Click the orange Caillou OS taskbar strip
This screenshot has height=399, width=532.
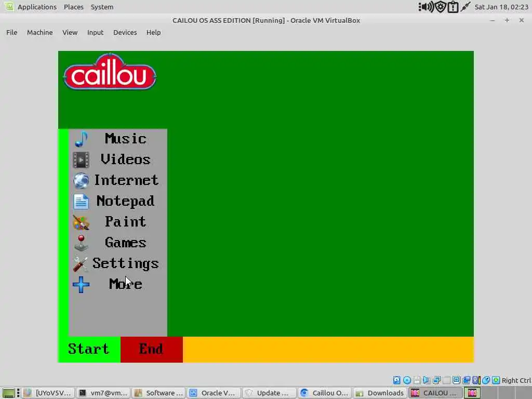tap(328, 350)
